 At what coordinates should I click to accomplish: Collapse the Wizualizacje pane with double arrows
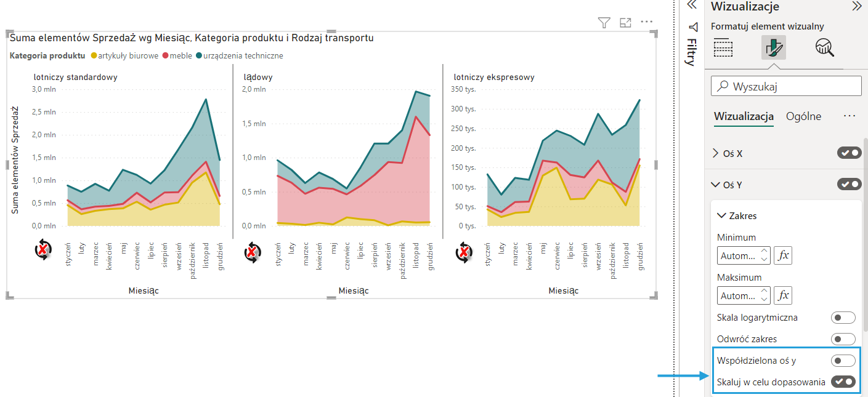click(x=856, y=7)
